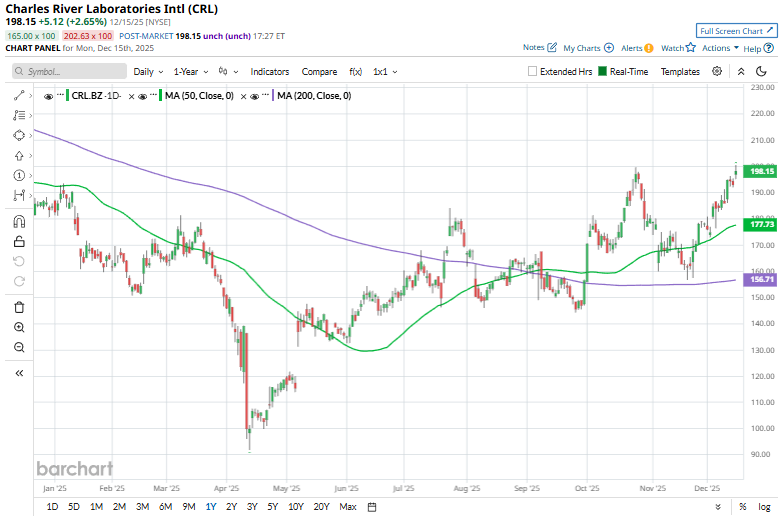783x521 pixels.
Task: Click the trash delete drawings icon
Action: tap(19, 307)
